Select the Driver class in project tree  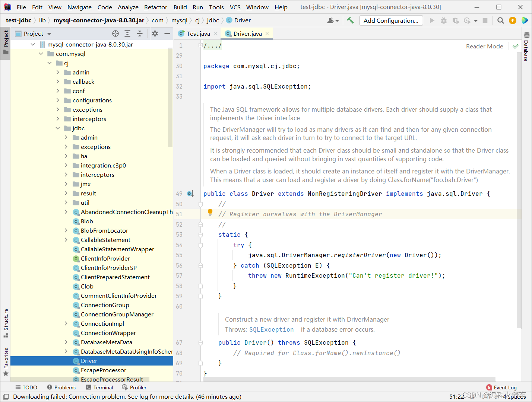click(92, 361)
